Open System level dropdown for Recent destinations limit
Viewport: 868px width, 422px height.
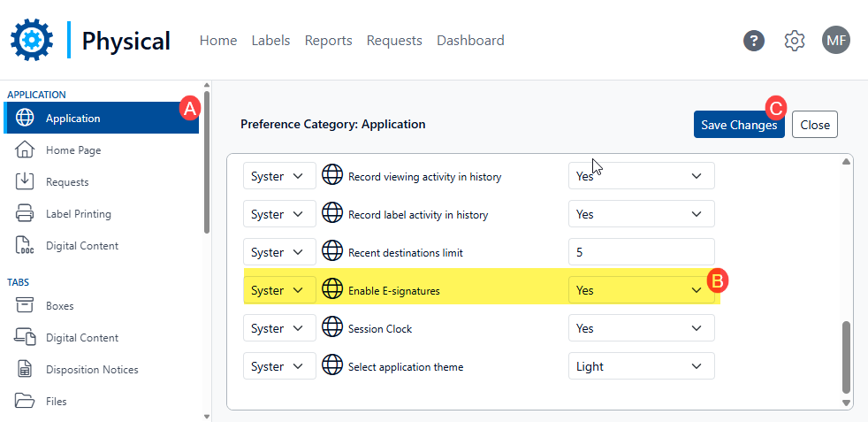click(x=279, y=252)
